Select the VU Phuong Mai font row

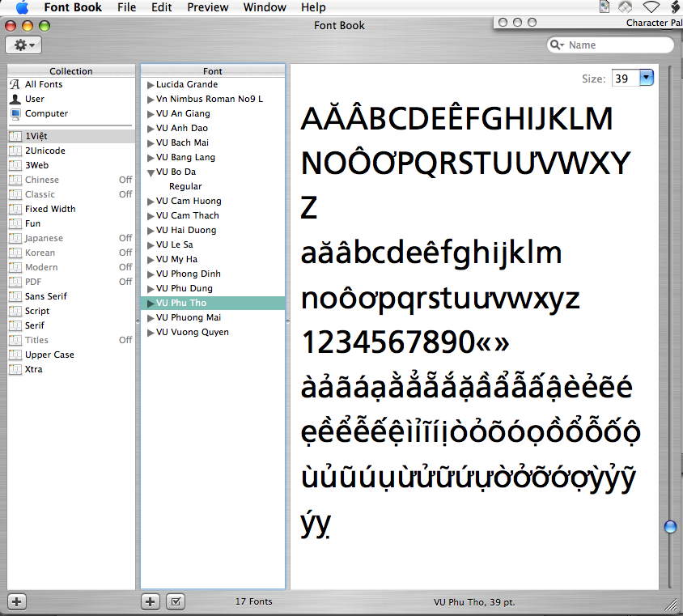213,317
